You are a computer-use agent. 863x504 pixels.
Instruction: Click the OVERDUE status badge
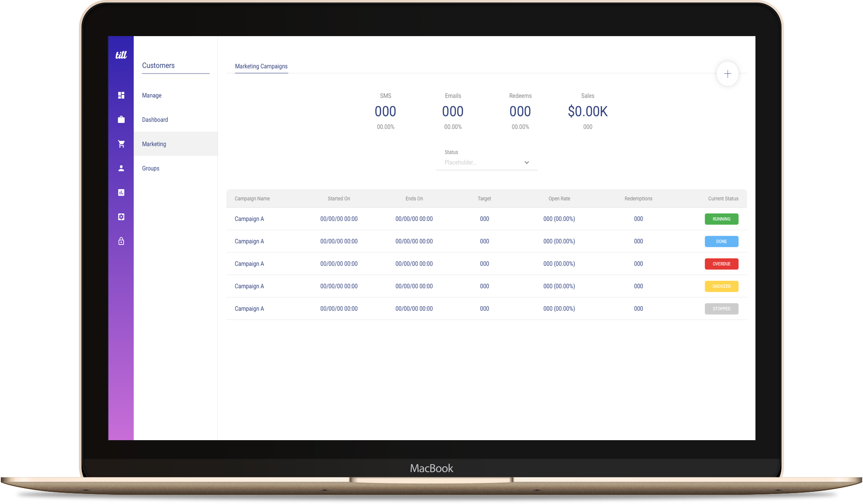(721, 264)
